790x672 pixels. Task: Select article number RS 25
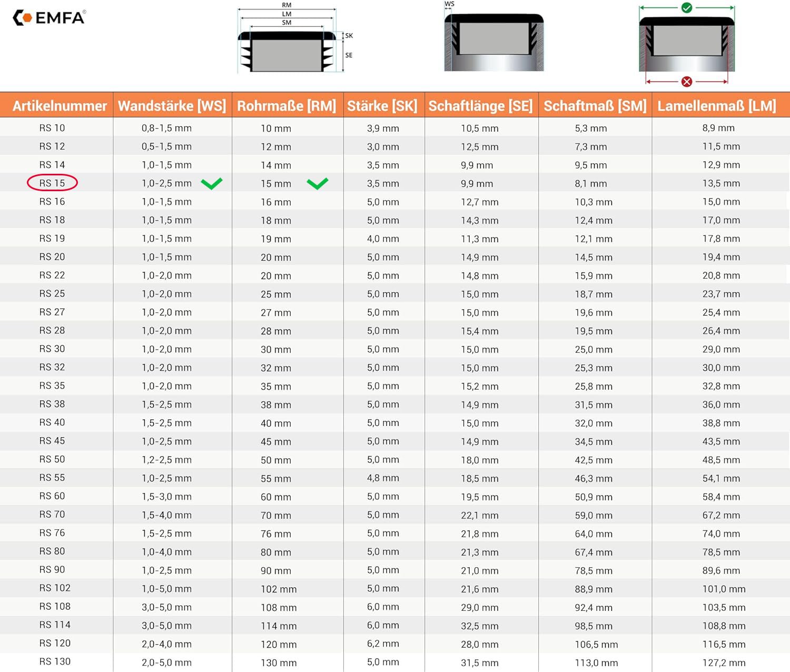click(52, 294)
